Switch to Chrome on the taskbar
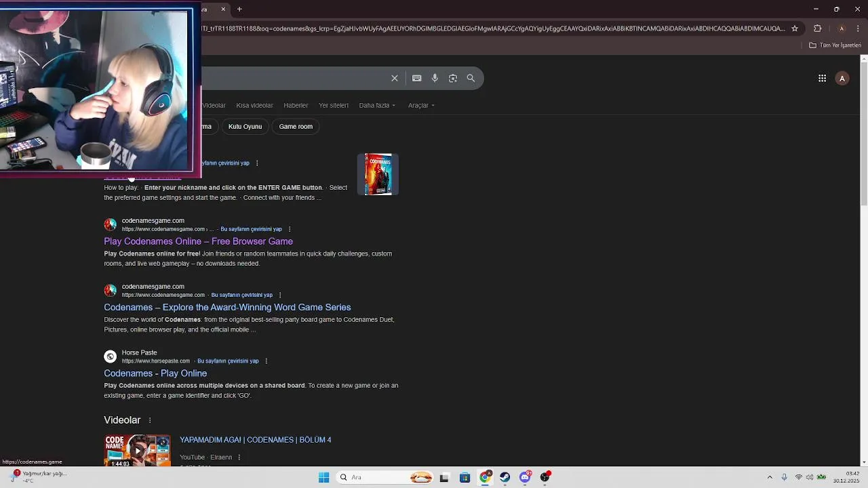The width and height of the screenshot is (868, 488). pyautogui.click(x=485, y=477)
